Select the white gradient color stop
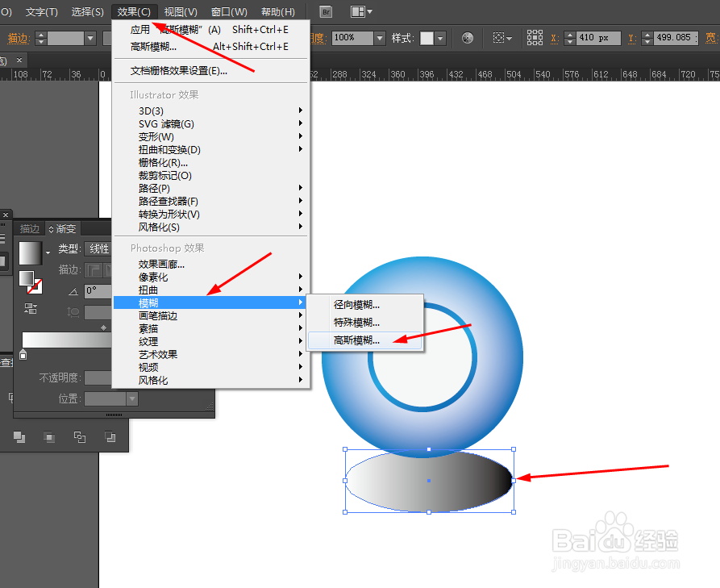 click(23, 354)
